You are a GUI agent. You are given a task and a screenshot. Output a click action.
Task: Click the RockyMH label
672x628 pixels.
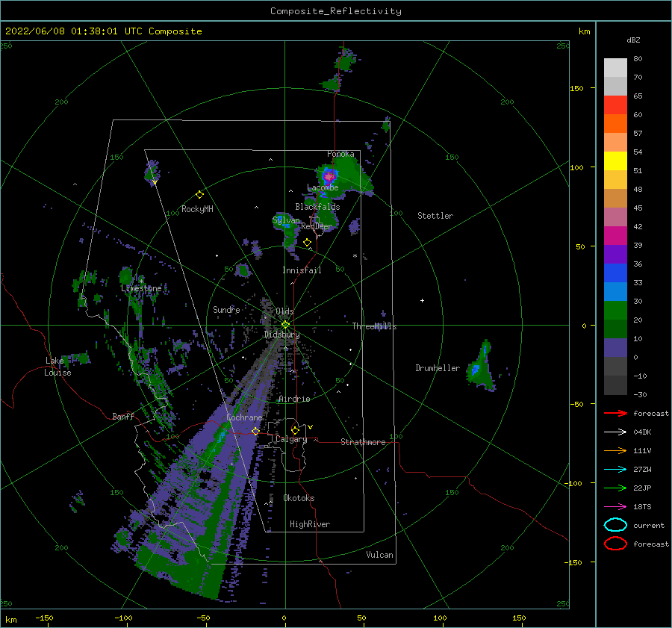click(x=197, y=209)
